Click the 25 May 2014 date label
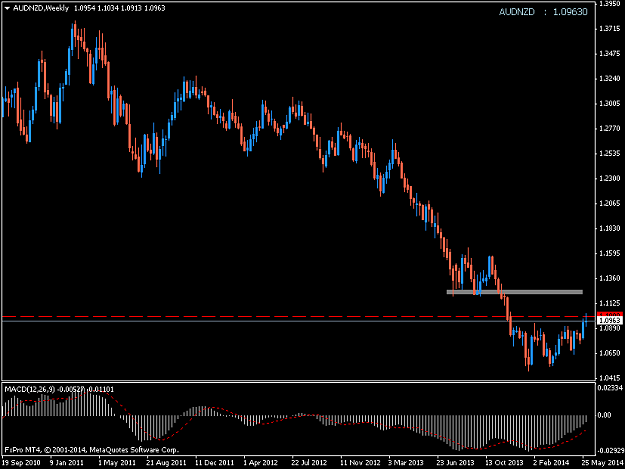Screen dimensions: 625x469 tap(602, 463)
